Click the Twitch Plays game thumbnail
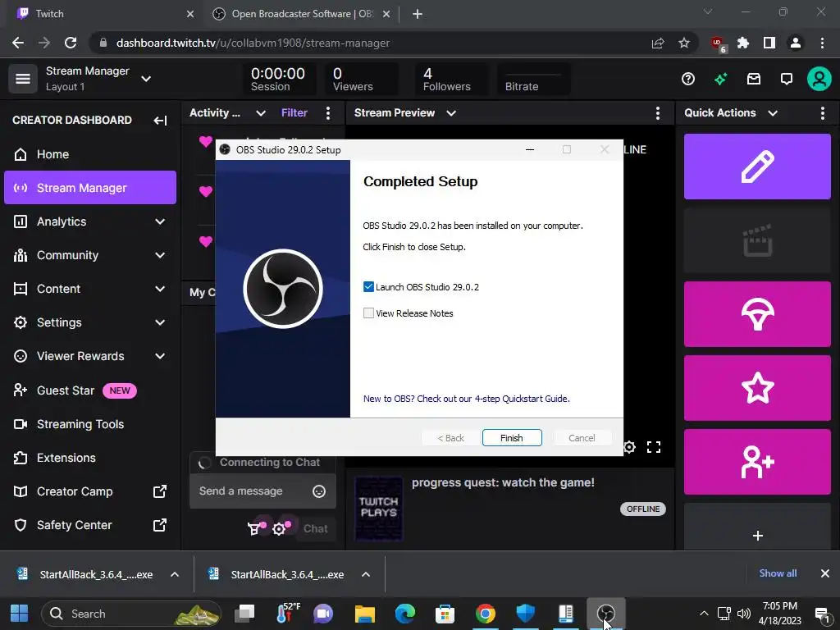The width and height of the screenshot is (840, 630). tap(379, 509)
